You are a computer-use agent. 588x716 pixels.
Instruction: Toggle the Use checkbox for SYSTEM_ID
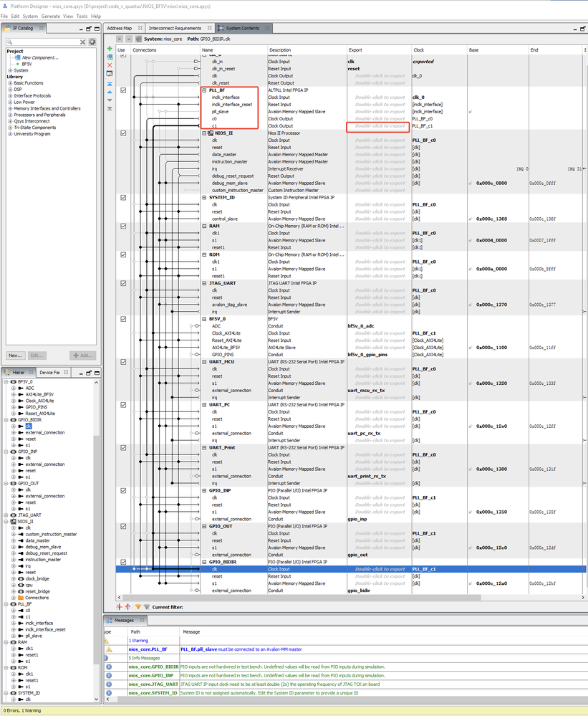(x=123, y=198)
